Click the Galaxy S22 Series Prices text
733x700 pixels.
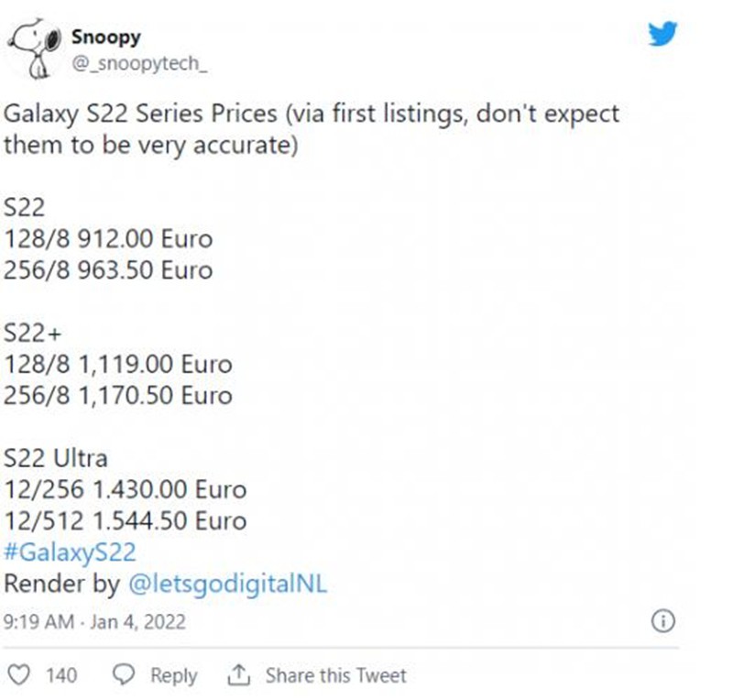point(141,114)
